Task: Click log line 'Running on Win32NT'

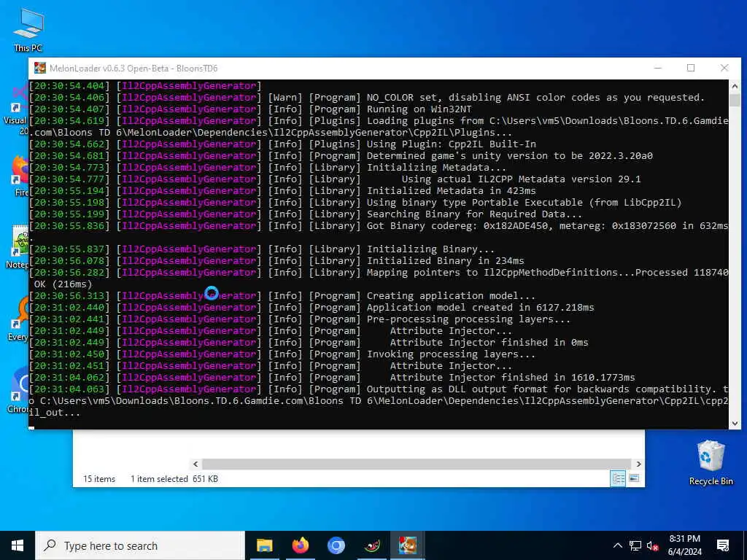Action: pyautogui.click(x=251, y=109)
